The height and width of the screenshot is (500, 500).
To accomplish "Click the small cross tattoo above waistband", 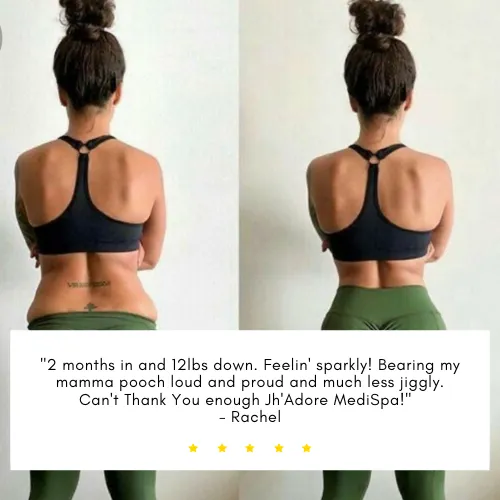I will (x=89, y=307).
